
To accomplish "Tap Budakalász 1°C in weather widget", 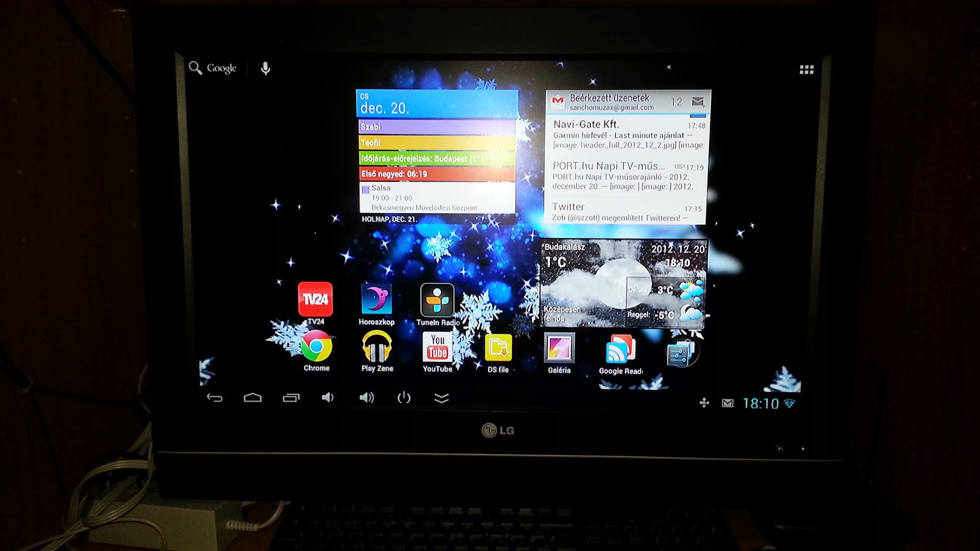I will 565,255.
